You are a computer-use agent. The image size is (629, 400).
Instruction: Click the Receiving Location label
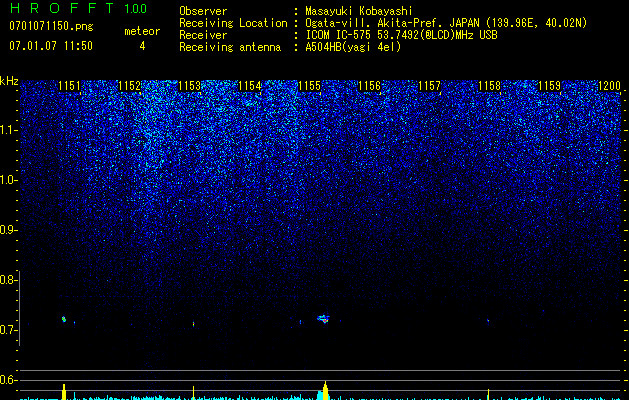point(233,23)
